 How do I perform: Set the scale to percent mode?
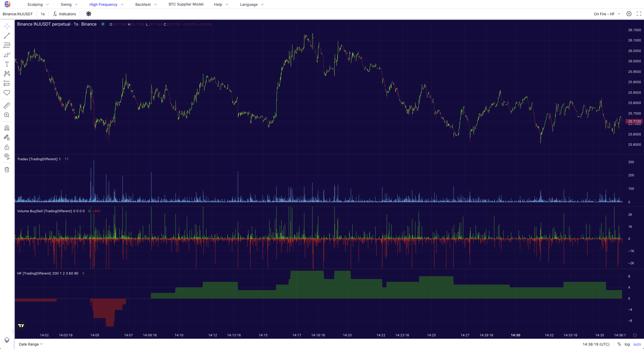tap(619, 344)
